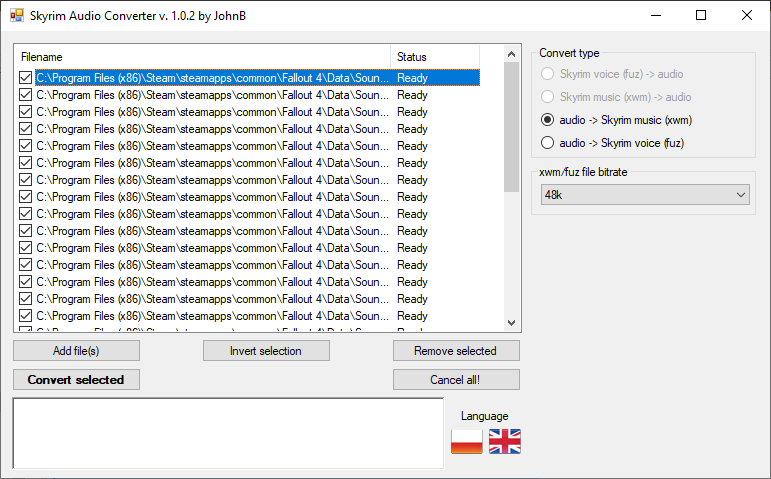This screenshot has height=479, width=771.
Task: Click the 48k bitrate dropdown arrow
Action: [x=741, y=195]
